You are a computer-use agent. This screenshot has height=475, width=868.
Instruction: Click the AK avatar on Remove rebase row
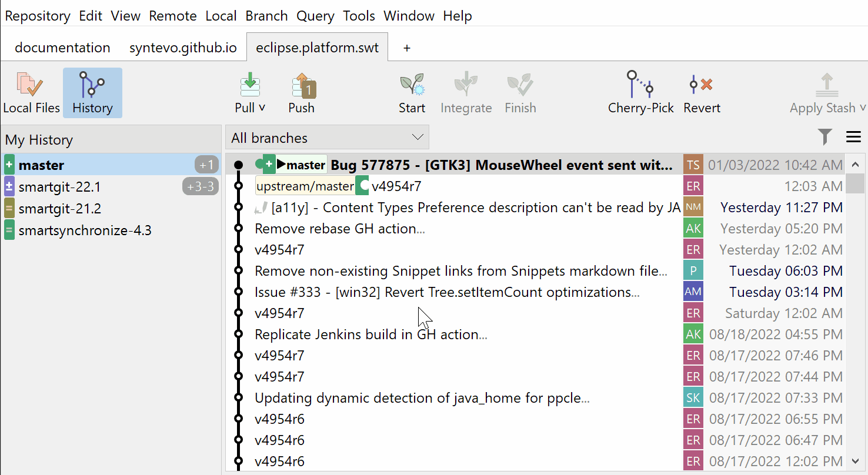tap(693, 228)
